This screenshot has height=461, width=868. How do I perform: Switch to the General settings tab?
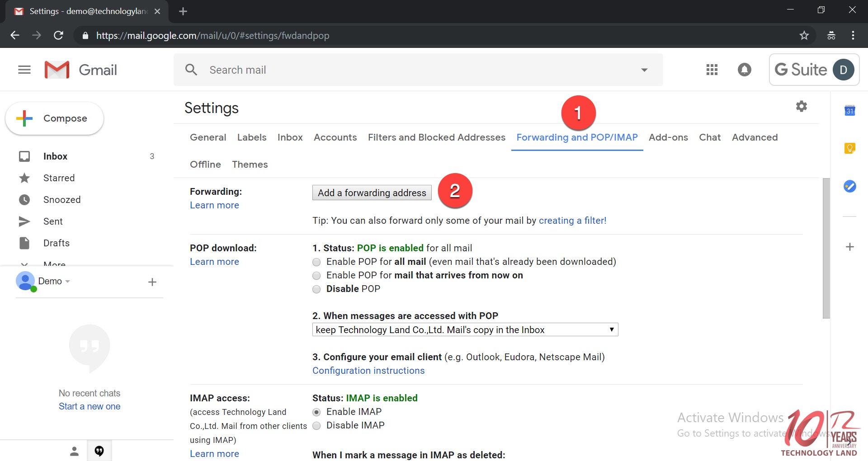(x=208, y=137)
